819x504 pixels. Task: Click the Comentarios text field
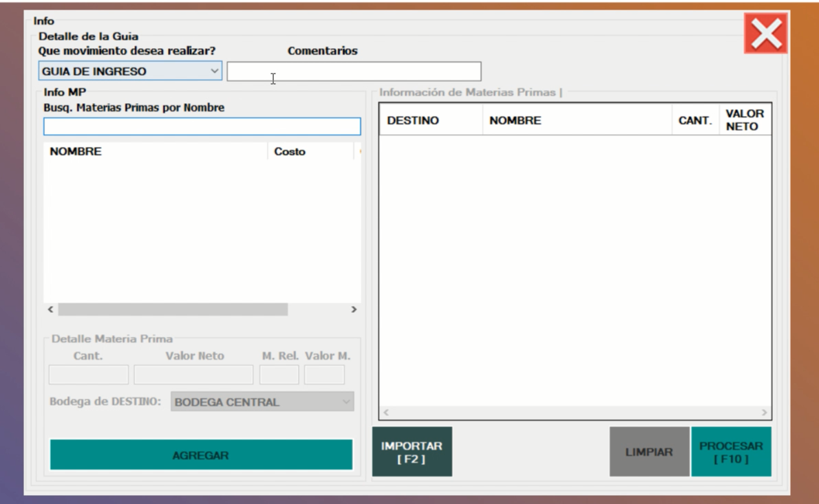[x=354, y=72]
